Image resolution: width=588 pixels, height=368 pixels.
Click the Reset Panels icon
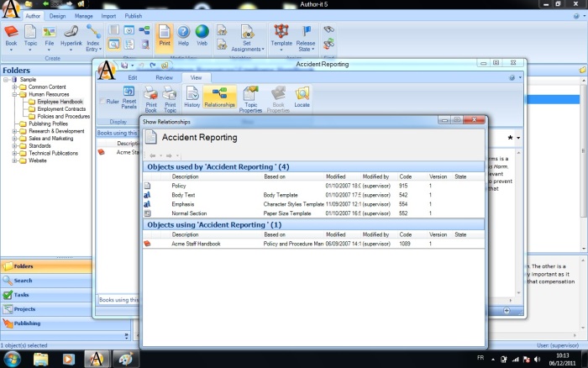(129, 97)
